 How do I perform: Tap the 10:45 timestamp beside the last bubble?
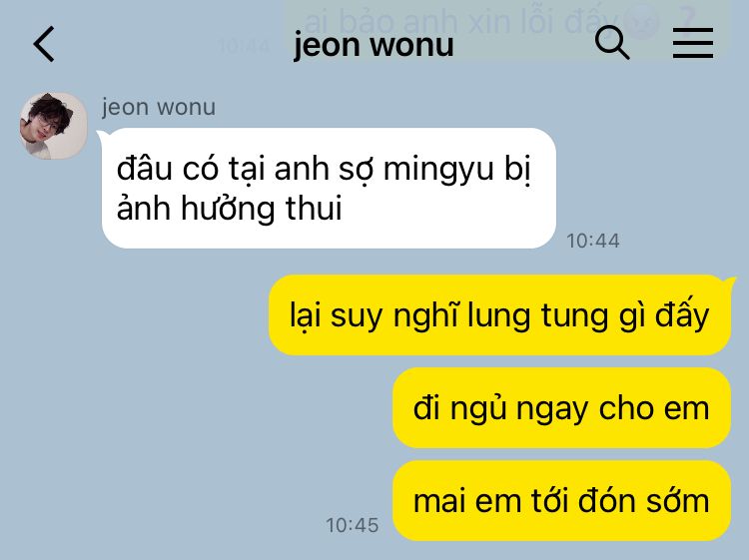(353, 525)
